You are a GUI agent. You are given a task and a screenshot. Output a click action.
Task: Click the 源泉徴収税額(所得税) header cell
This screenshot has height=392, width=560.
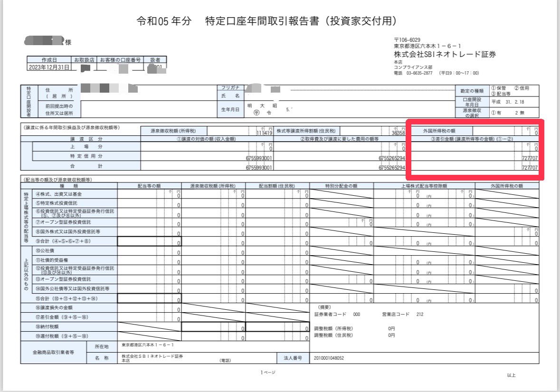173,130
